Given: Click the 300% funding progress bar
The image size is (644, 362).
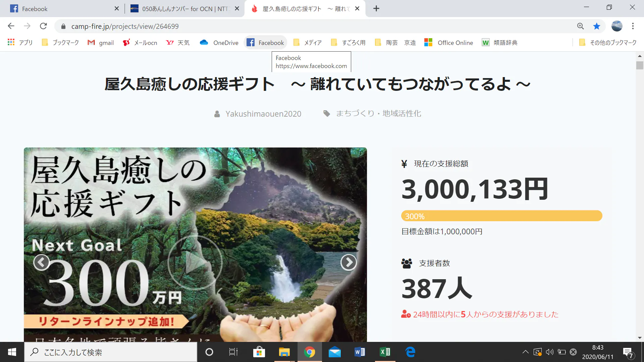Looking at the screenshot, I should 501,216.
